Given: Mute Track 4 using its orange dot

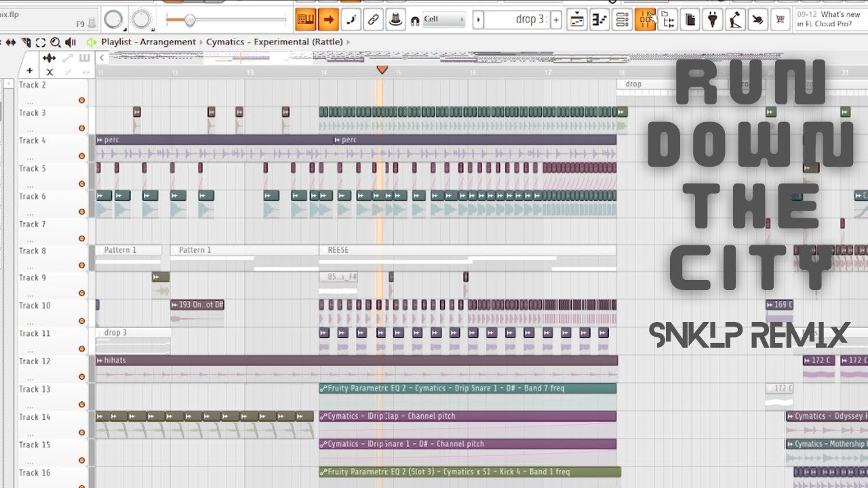Looking at the screenshot, I should coord(81,156).
